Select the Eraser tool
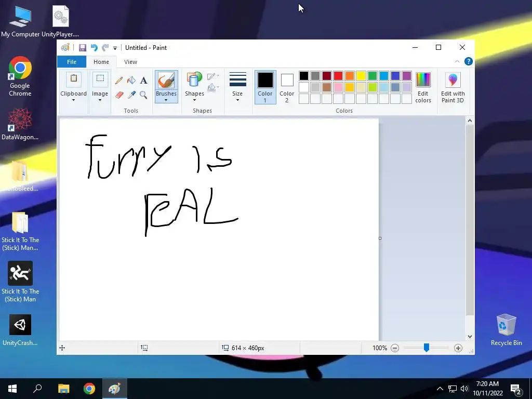Image resolution: width=532 pixels, height=399 pixels. [119, 95]
